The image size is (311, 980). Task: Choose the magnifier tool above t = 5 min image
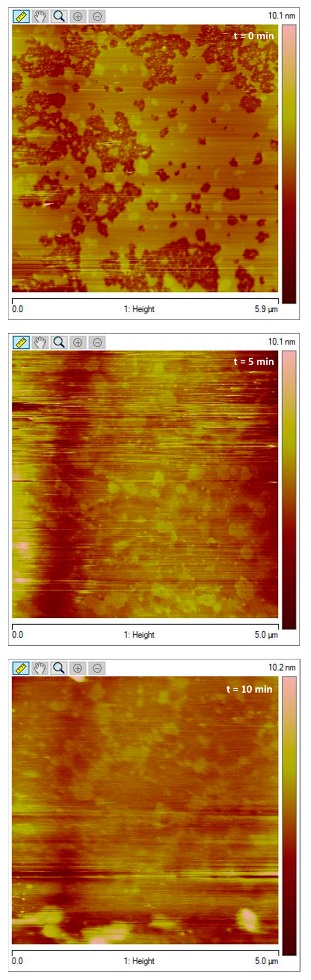coord(59,342)
